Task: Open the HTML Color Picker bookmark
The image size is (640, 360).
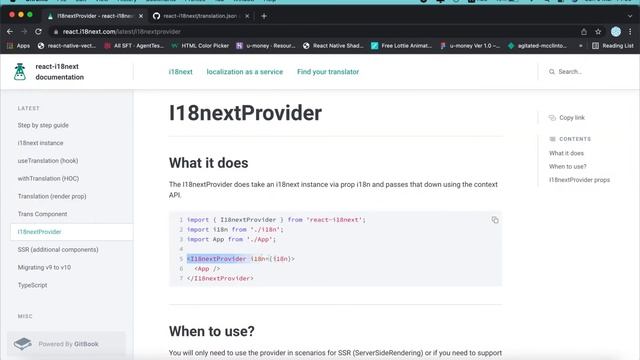Action: pyautogui.click(x=200, y=46)
